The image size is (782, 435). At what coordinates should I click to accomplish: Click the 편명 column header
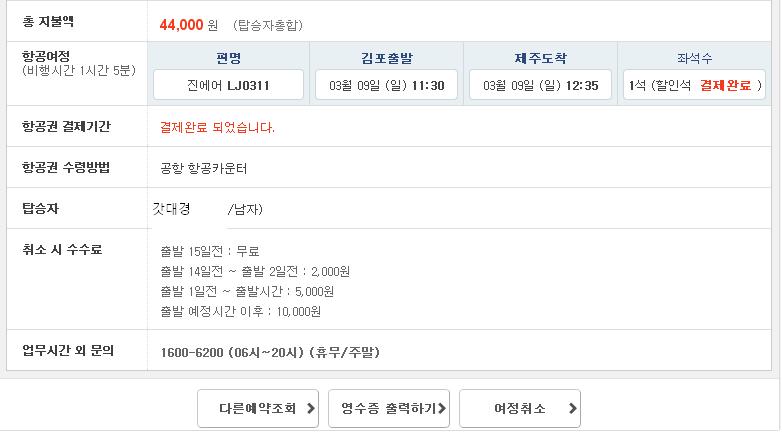click(228, 58)
